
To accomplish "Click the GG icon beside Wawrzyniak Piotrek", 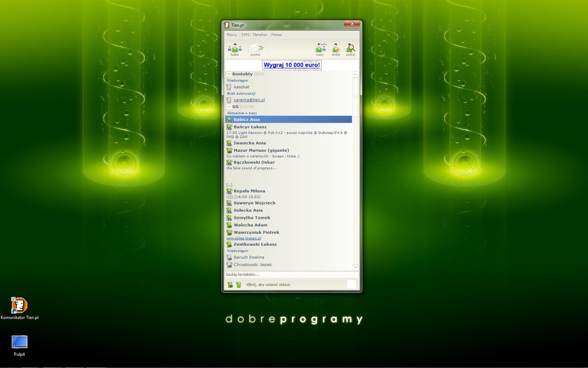I will 229,232.
